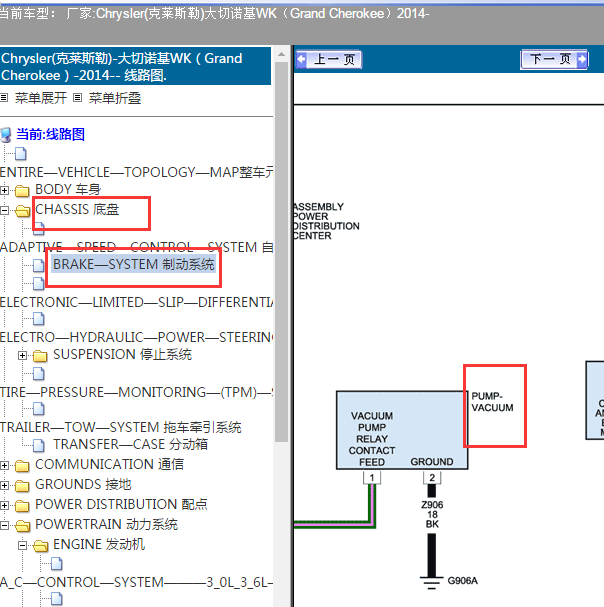Click the computer icon beside 当前:线路图
The height and width of the screenshot is (607, 604).
point(6,135)
